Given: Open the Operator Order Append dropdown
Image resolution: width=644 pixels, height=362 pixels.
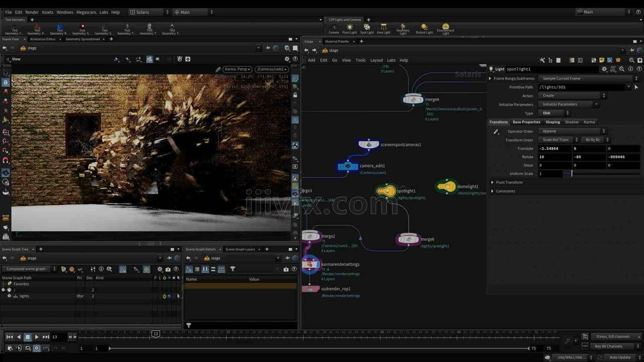Looking at the screenshot, I should (572, 131).
